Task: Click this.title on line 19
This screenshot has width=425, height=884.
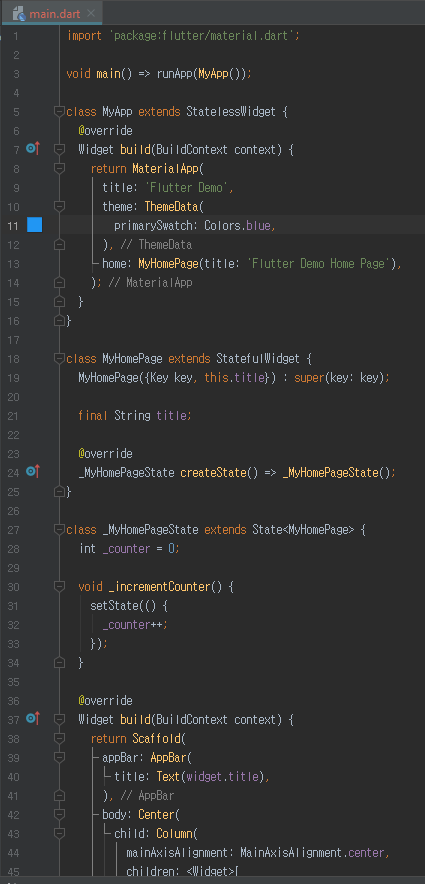Action: point(234,377)
